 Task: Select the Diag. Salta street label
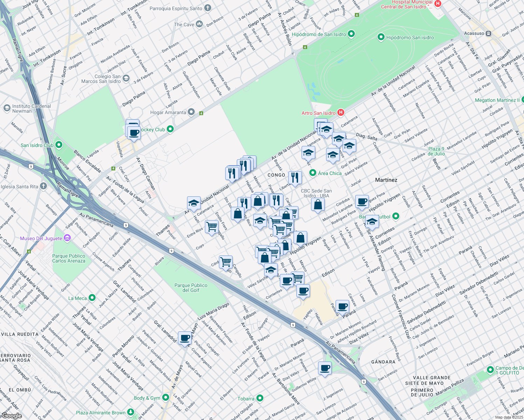click(366, 136)
